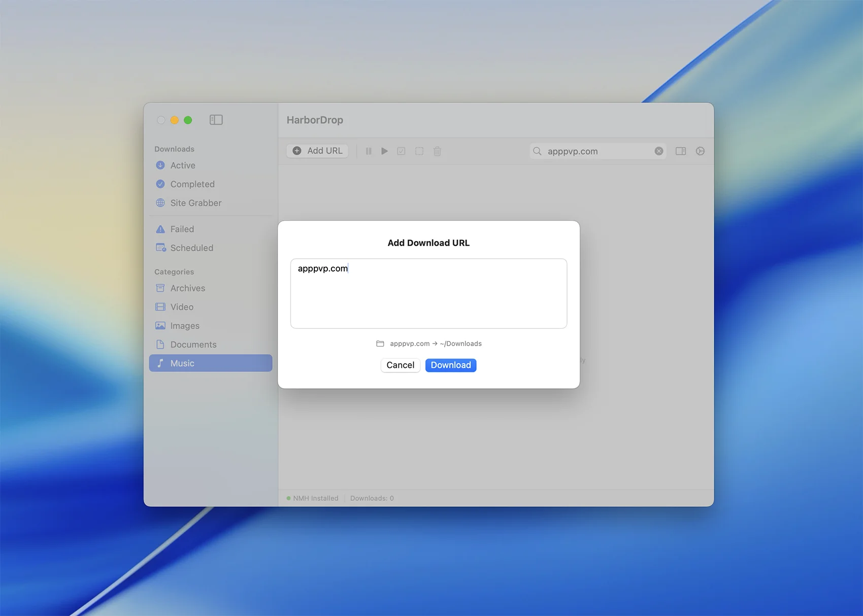
Task: View the Failed downloads
Action: [x=182, y=229]
